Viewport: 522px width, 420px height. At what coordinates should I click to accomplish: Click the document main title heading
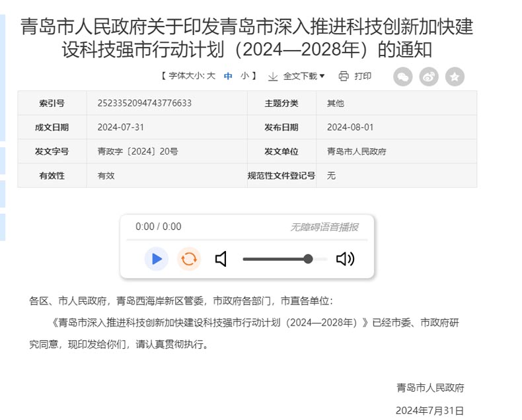tap(247, 38)
